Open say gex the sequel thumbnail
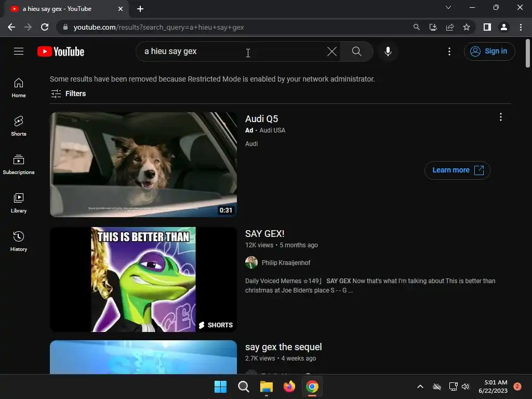Screen dimensions: 532x399 (x=143, y=357)
